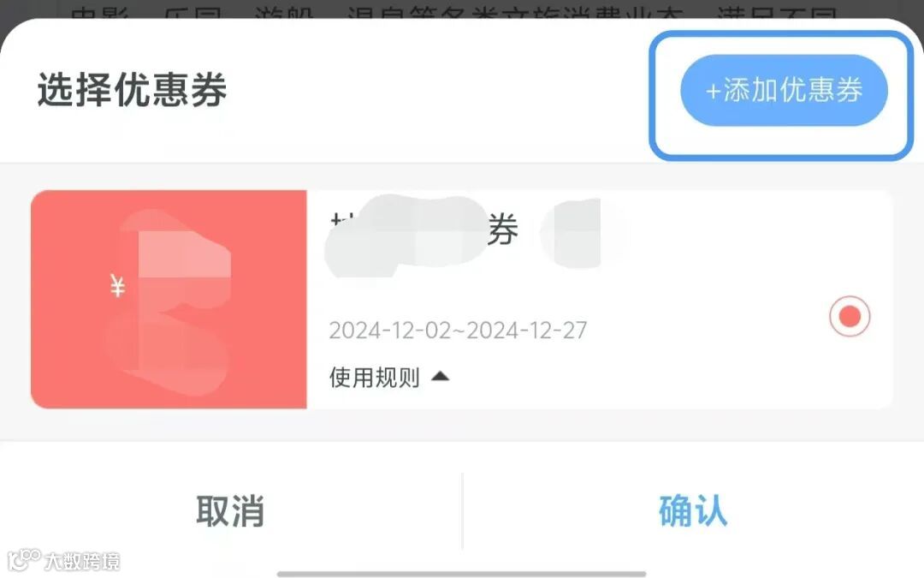
Task: Click the black triangle arrow beside 使用规则
Action: point(441,376)
